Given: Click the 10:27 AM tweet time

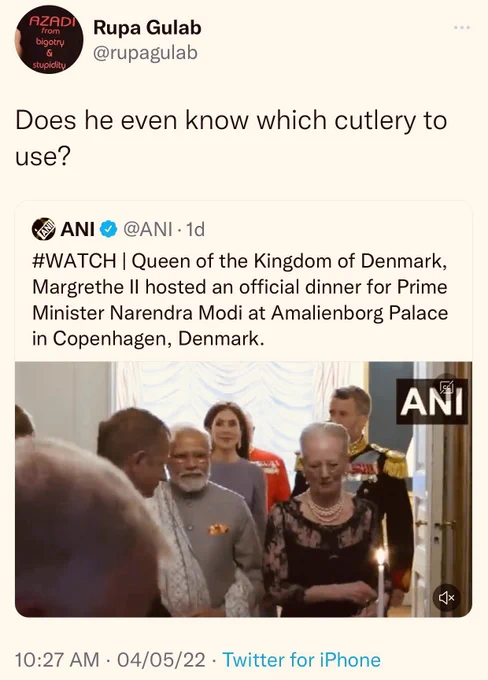Looking at the screenshot, I should 57,660.
